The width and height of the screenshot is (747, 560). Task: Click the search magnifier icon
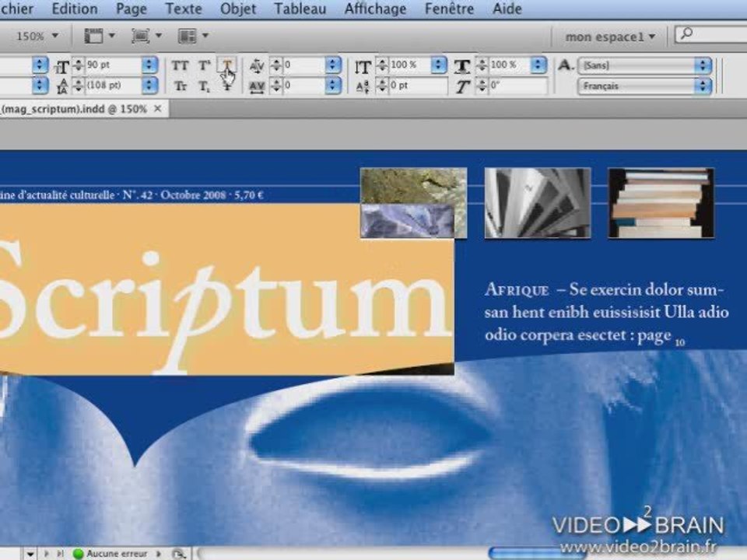coord(687,33)
